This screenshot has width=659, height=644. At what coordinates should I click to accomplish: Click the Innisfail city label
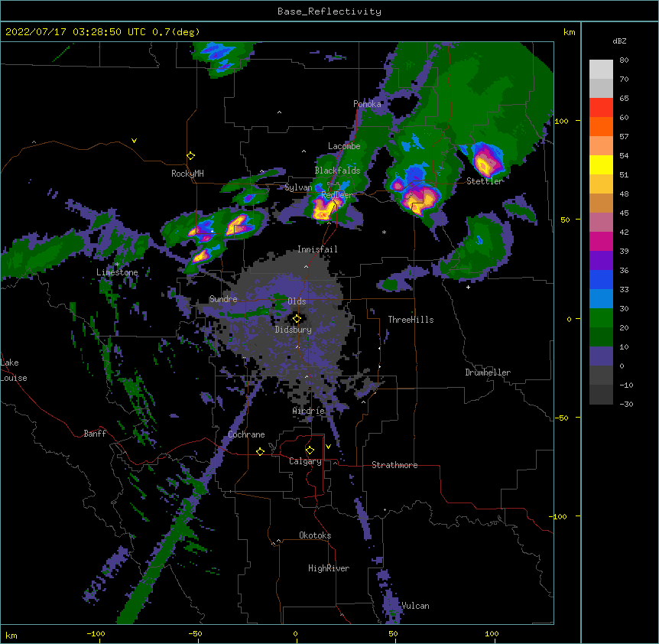(x=317, y=249)
